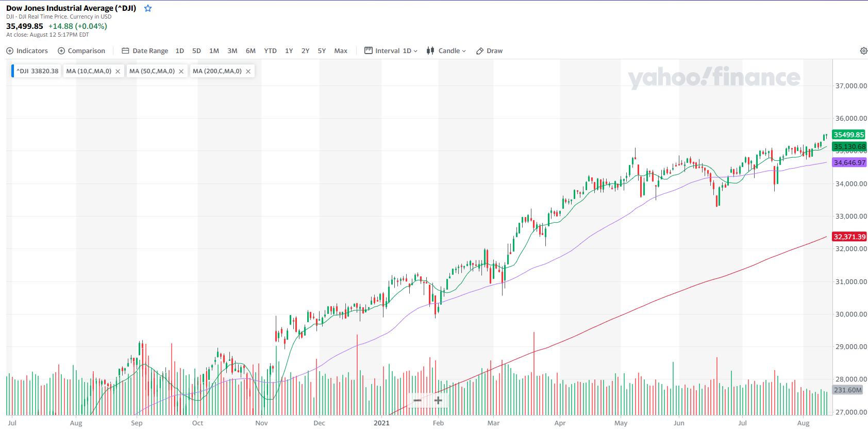Click the Indicators plus icon
This screenshot has width=868, height=431.
point(10,51)
